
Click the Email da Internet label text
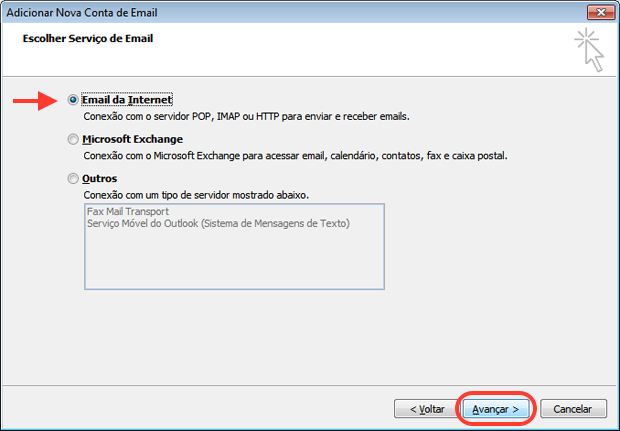(x=127, y=100)
